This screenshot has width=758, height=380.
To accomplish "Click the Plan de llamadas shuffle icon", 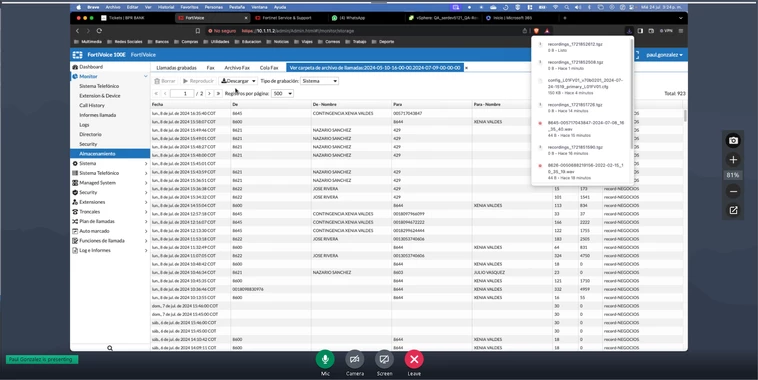I will 75,221.
